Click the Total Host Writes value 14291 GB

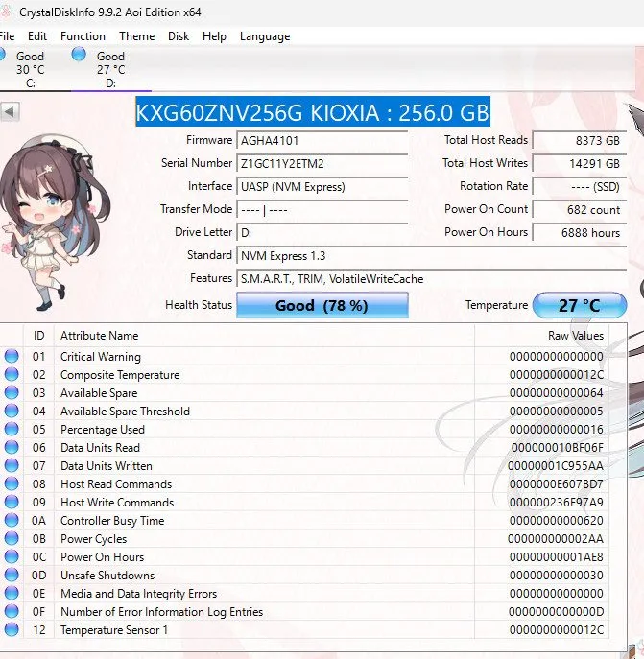pos(580,164)
